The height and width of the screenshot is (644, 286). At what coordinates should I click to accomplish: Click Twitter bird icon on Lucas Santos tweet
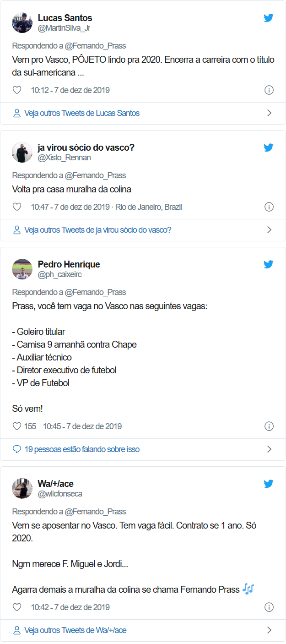[268, 18]
